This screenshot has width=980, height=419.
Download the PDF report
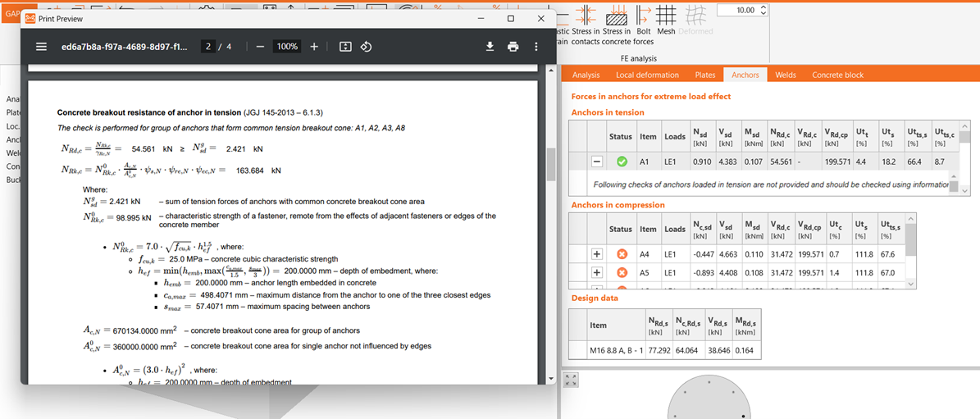(490, 47)
